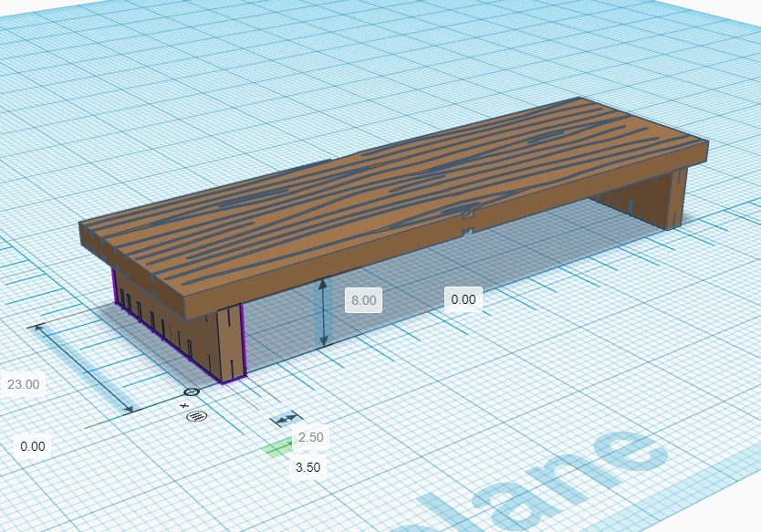Image resolution: width=761 pixels, height=532 pixels.
Task: Click the ruler origin circle handle
Action: (x=192, y=391)
